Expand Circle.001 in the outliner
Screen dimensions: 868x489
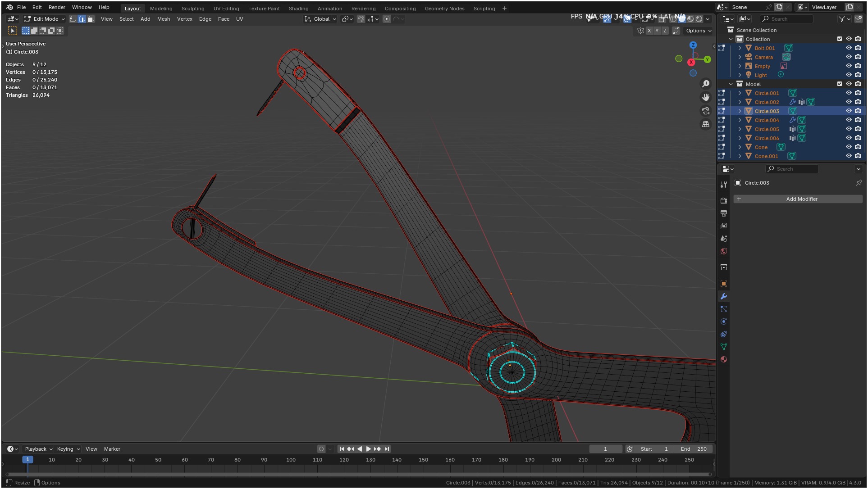(x=740, y=93)
